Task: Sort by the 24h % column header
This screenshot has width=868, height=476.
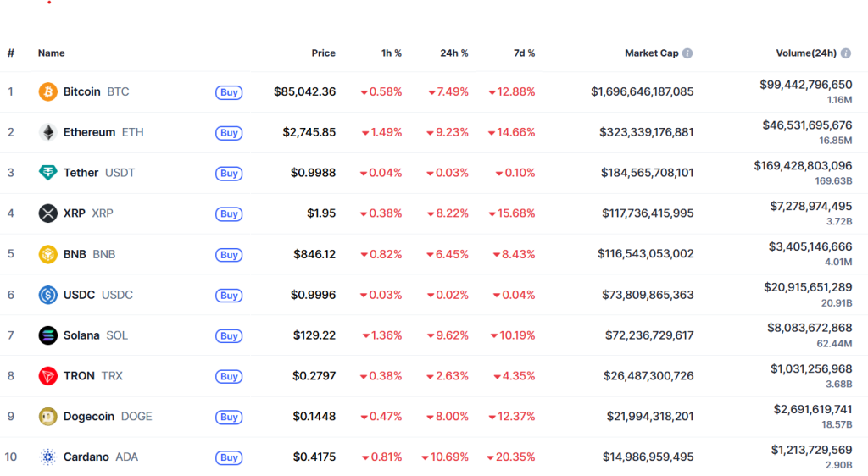Action: (x=453, y=53)
